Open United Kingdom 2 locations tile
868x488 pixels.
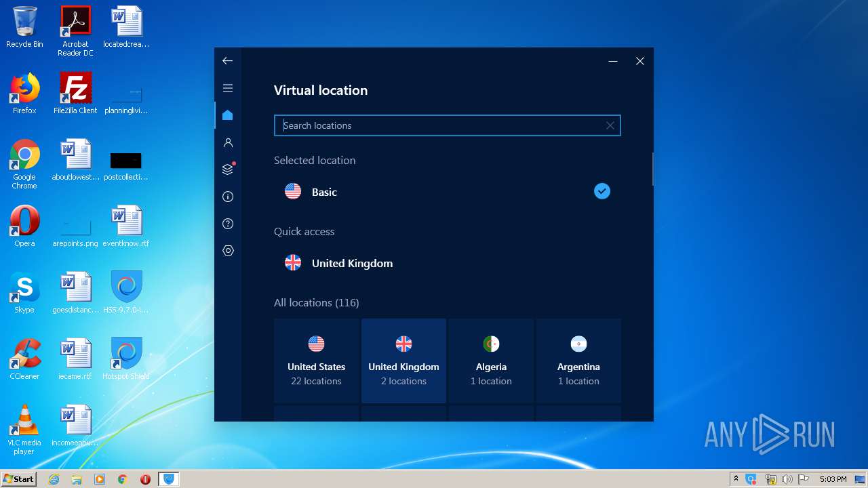point(403,361)
